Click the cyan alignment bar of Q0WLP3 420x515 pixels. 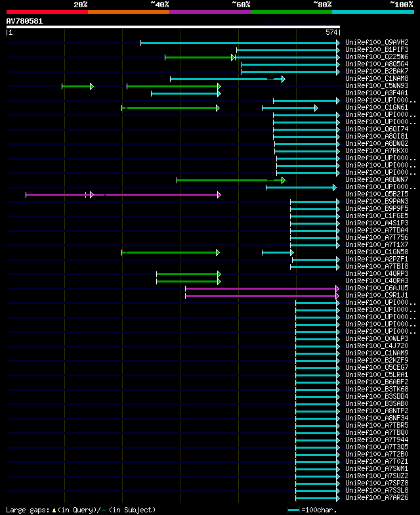pyautogui.click(x=316, y=339)
